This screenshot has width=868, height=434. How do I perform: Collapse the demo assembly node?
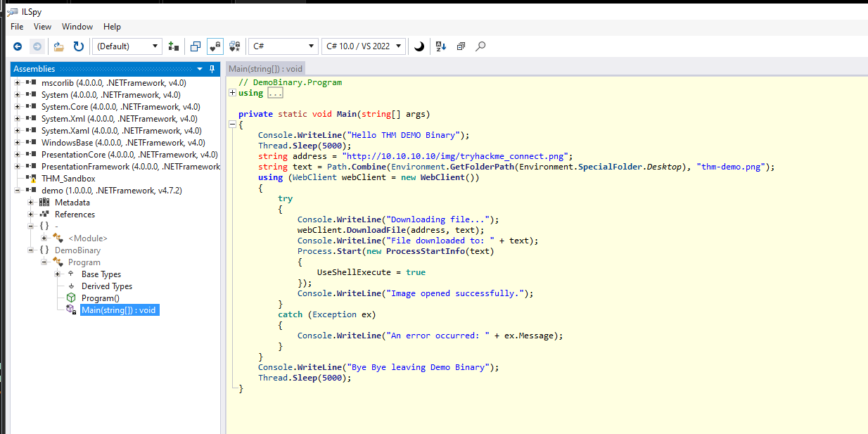(x=18, y=191)
